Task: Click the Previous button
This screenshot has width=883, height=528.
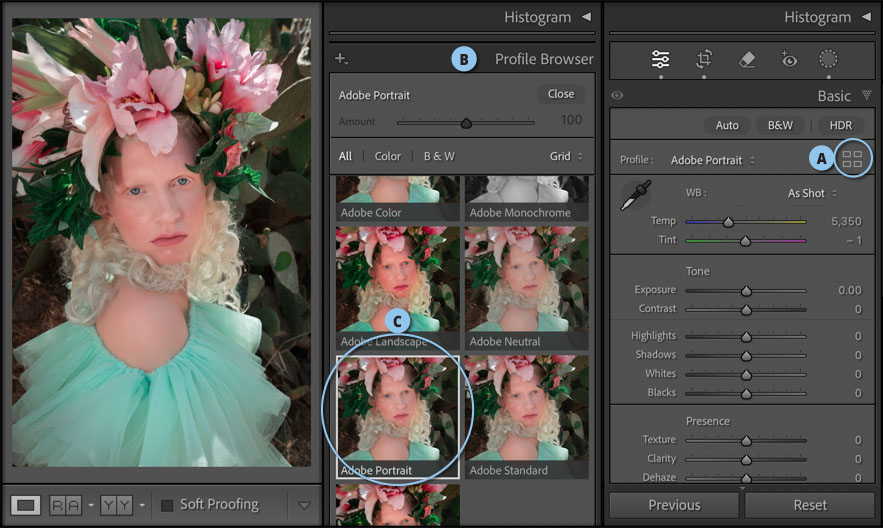Action: coord(674,505)
